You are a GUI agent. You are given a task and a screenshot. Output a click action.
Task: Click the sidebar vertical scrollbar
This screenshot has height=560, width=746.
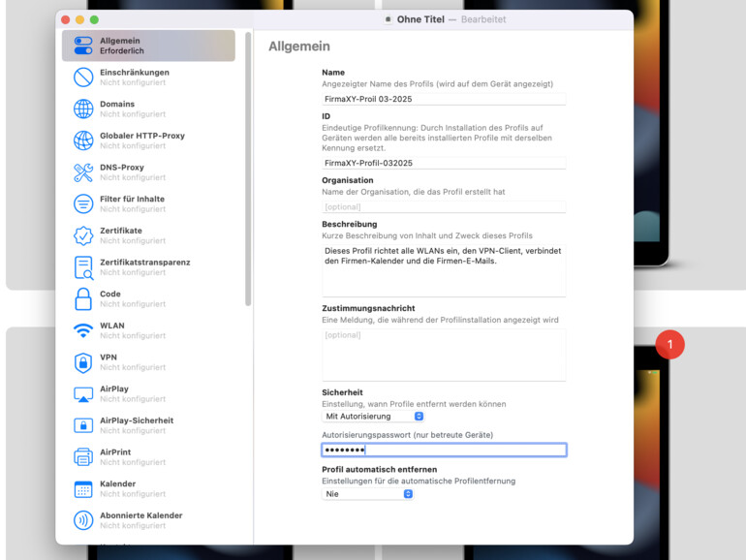tap(248, 169)
